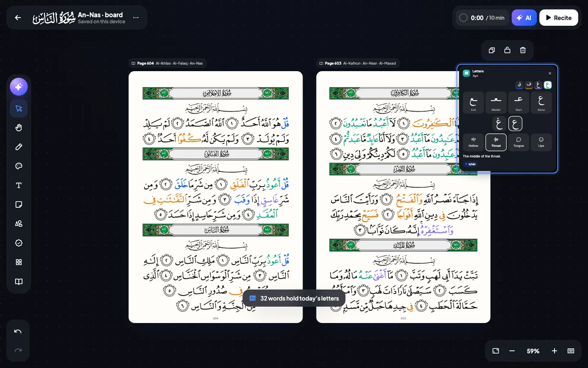Click the AI button in top bar
The width and height of the screenshot is (588, 368).
[x=524, y=18]
